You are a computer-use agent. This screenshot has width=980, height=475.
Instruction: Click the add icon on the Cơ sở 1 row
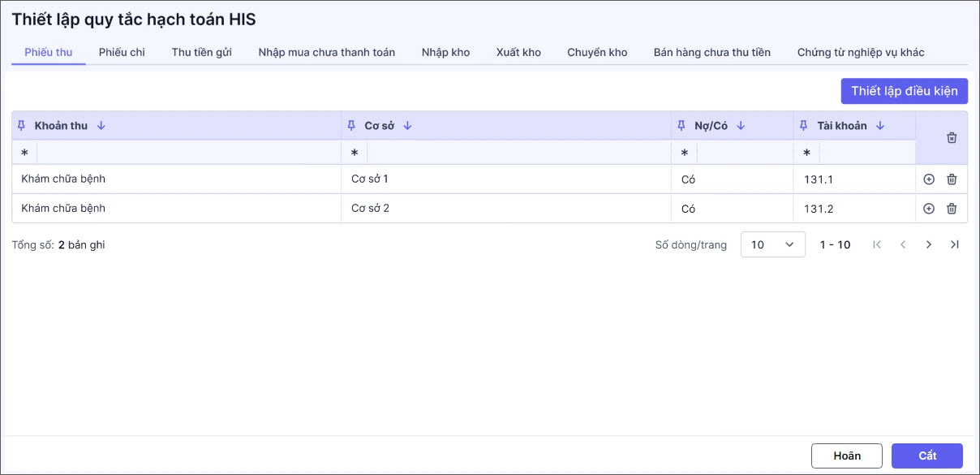click(x=929, y=179)
